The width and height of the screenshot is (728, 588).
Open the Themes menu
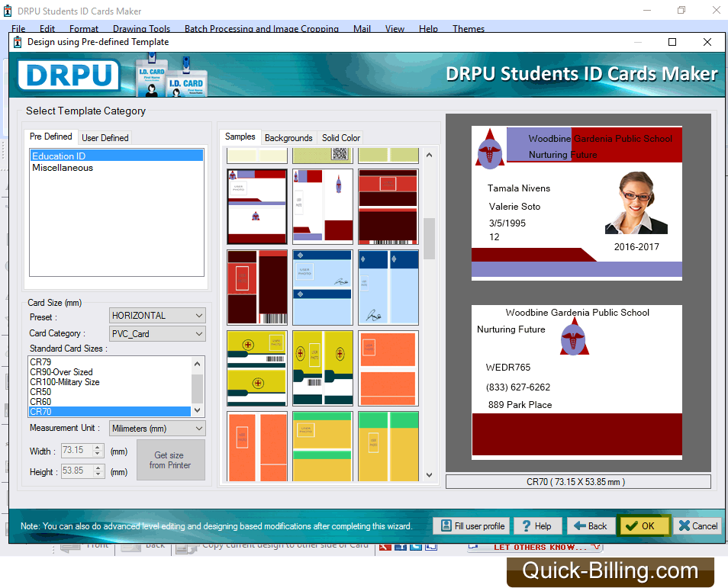pos(468,29)
